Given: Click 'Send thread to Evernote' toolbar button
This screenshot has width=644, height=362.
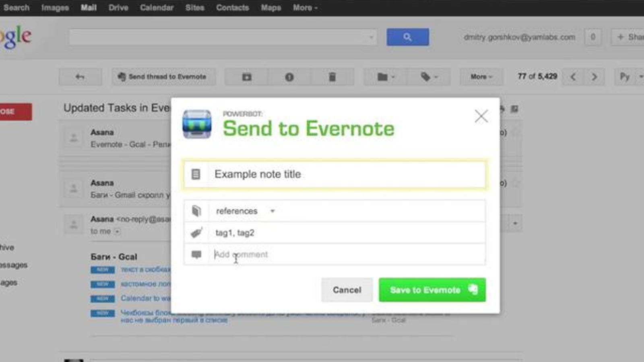Looking at the screenshot, I should pyautogui.click(x=163, y=77).
